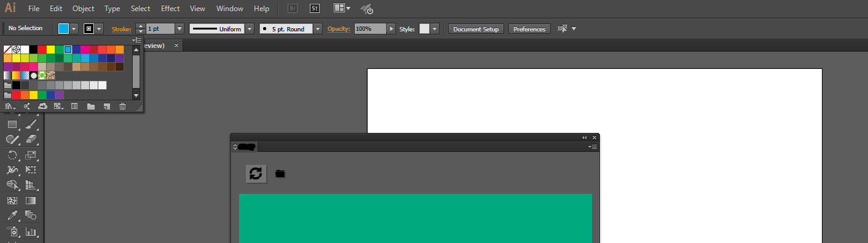This screenshot has height=243, width=868.
Task: Open the Edit menu
Action: (x=56, y=9)
